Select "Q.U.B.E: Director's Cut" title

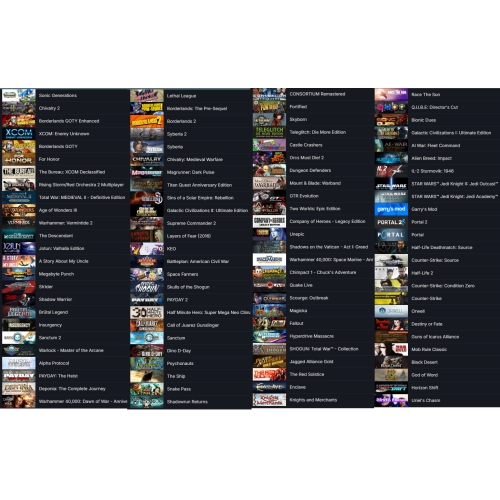pos(435,107)
